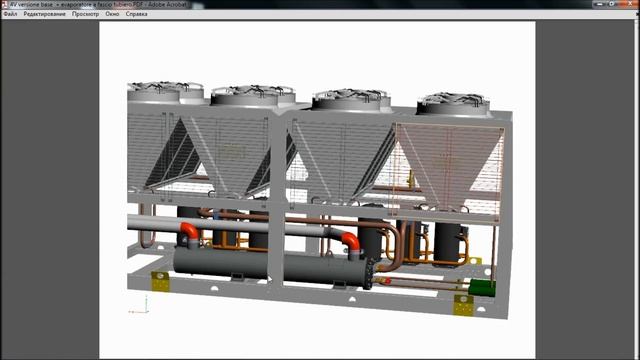Click the Adobe Acrobat title bar icon

click(x=5, y=4)
